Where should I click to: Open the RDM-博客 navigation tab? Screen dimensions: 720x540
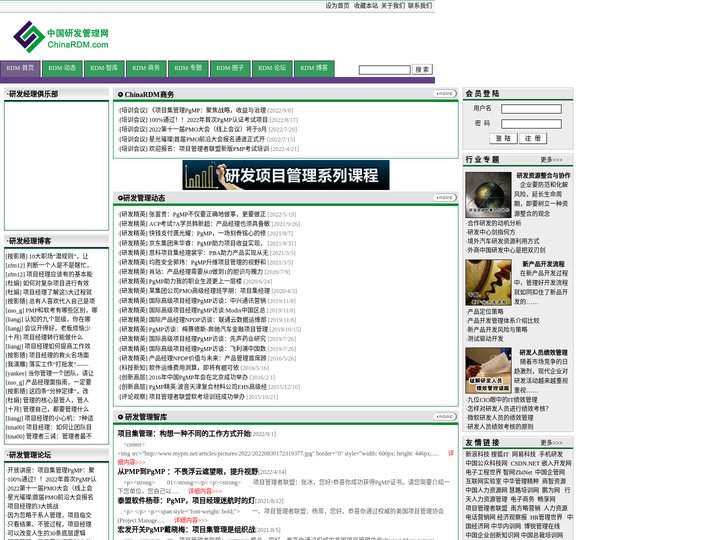click(314, 68)
